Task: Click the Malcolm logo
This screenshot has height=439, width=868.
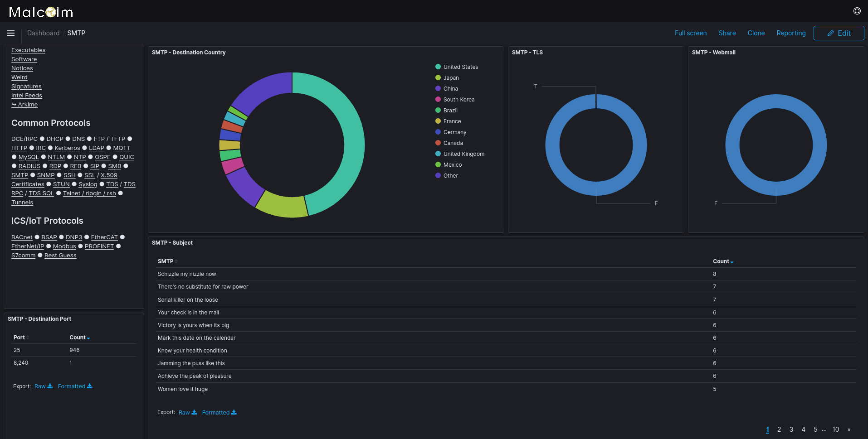Action: (40, 11)
